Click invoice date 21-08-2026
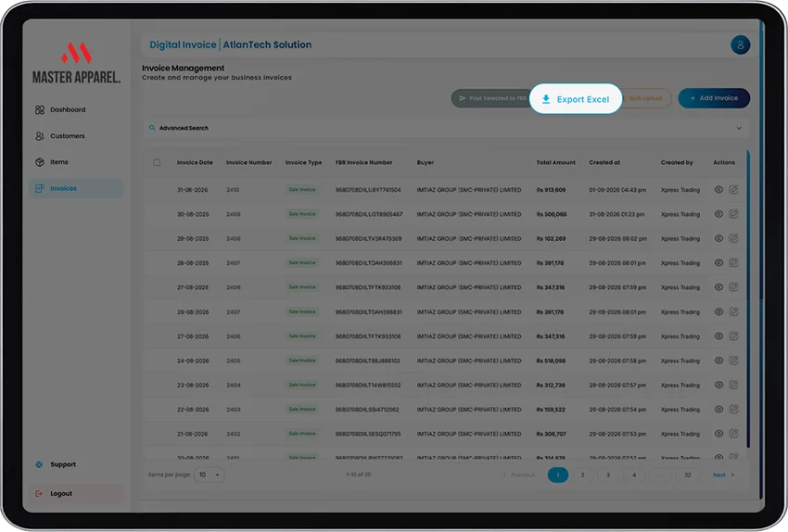 [192, 434]
